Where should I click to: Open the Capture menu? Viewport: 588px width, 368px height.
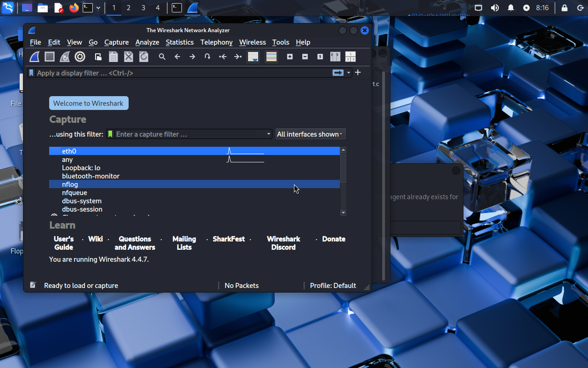point(117,42)
